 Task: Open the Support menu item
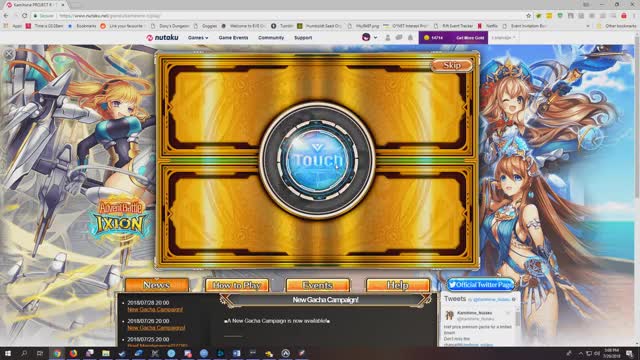click(x=303, y=38)
